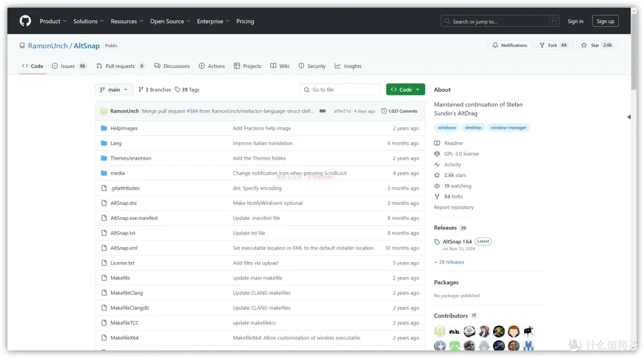Screen dimensions: 644x358
Task: Open commit 'Add Fractions help image'
Action: click(x=262, y=128)
